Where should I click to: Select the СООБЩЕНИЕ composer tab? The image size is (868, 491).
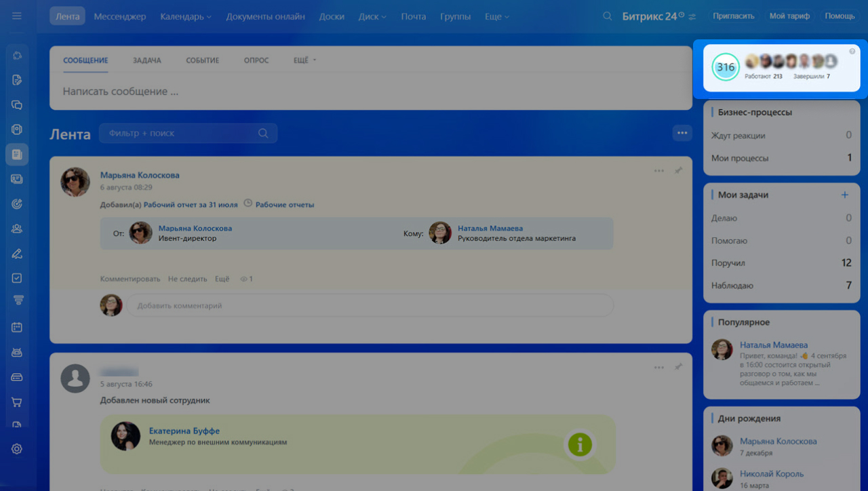pos(85,60)
